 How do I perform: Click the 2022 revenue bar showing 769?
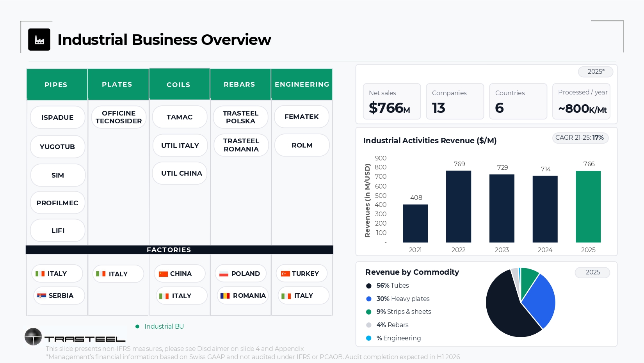(x=459, y=206)
